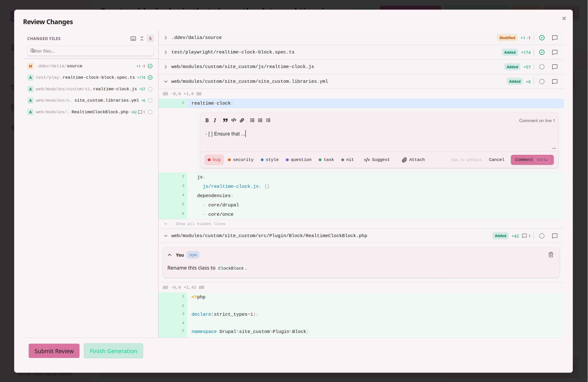Click the Submit Review button
Viewport: 588px width, 382px height.
click(x=54, y=351)
